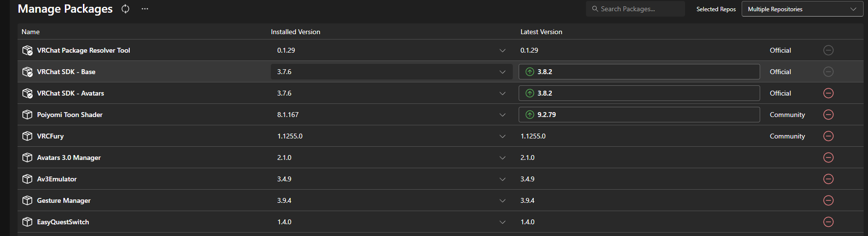Remove the VRChat SDK - Avatars package
Viewport: 868px width, 236px height.
pos(828,93)
